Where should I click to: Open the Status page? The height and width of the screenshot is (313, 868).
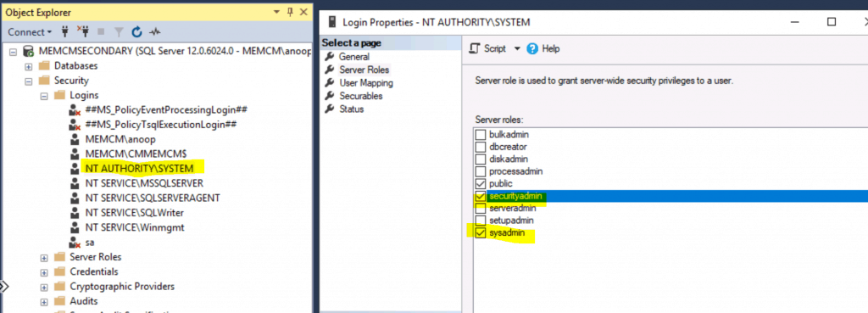352,109
